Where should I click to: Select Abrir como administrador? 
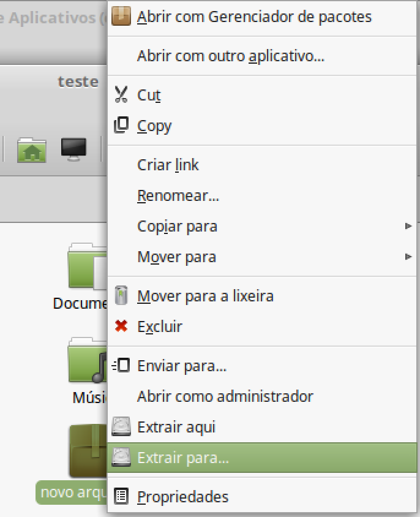(225, 396)
